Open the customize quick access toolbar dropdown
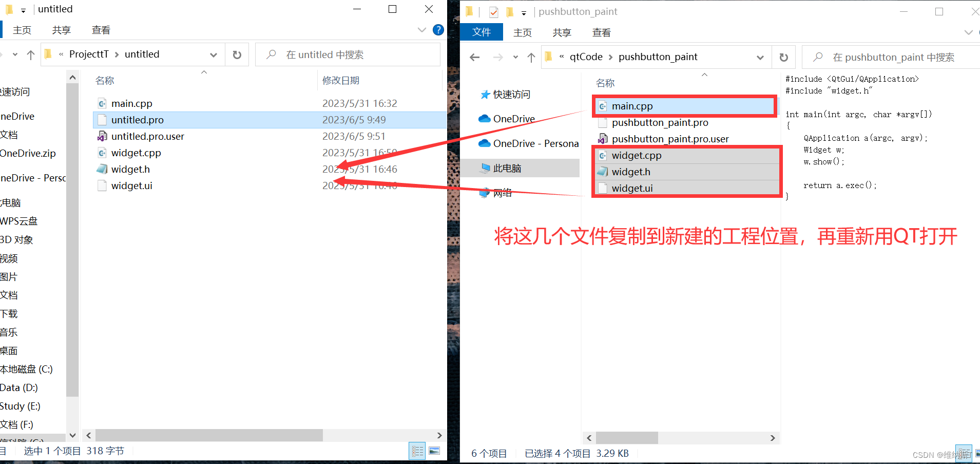Screen dimensions: 980x464 pyautogui.click(x=524, y=12)
